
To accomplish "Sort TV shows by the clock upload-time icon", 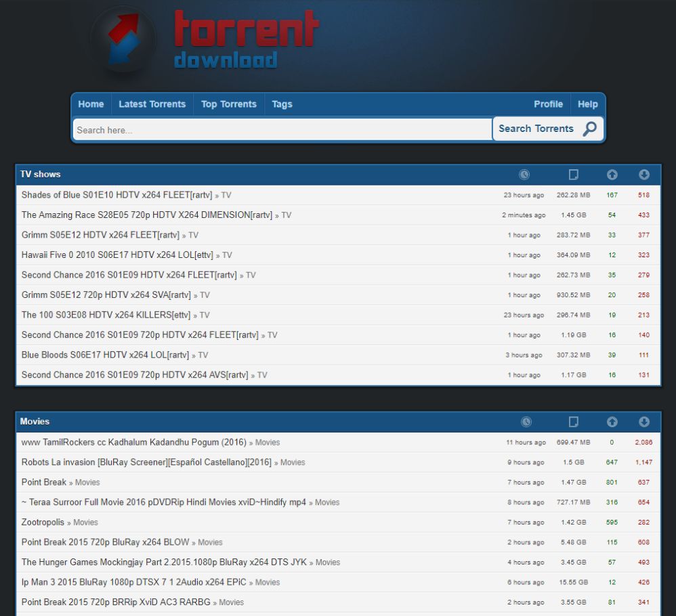I will tap(525, 175).
